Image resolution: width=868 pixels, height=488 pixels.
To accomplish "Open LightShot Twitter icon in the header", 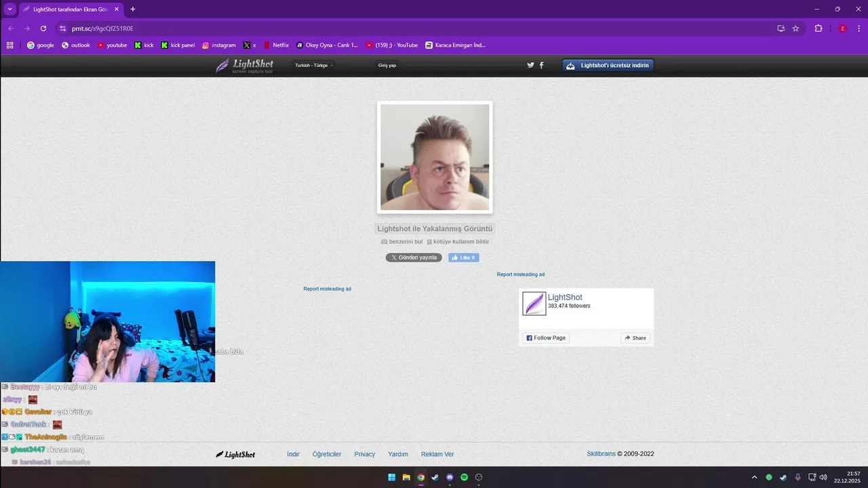I will click(530, 66).
